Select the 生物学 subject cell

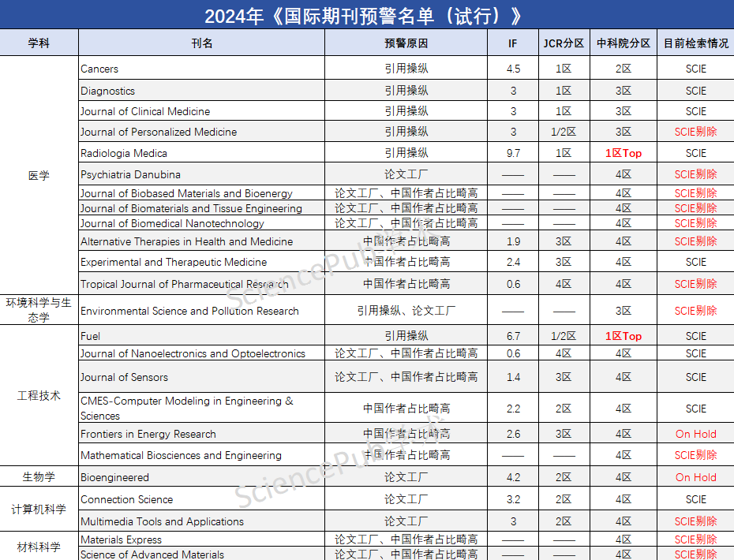[39, 476]
